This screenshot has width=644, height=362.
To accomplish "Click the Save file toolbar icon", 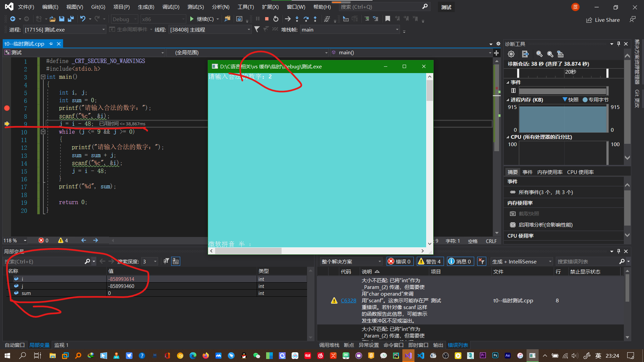I will click(x=61, y=19).
